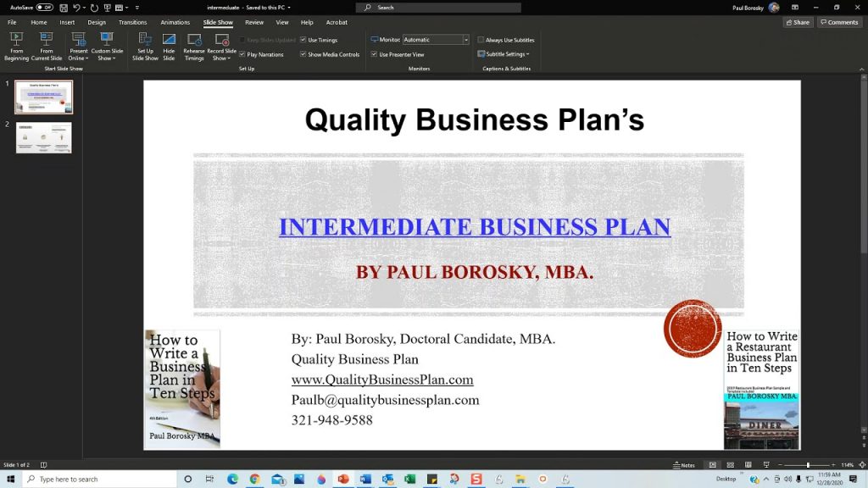Toggle the AutoSave switch
Screen dimensions: 868x488
pyautogui.click(x=44, y=8)
